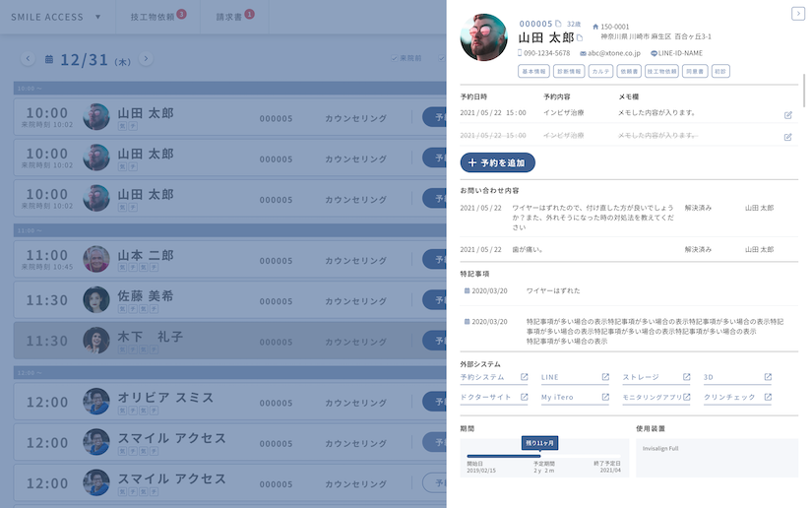Click the calendar icon beside 12/31
Image resolution: width=812 pixels, height=508 pixels.
point(49,60)
